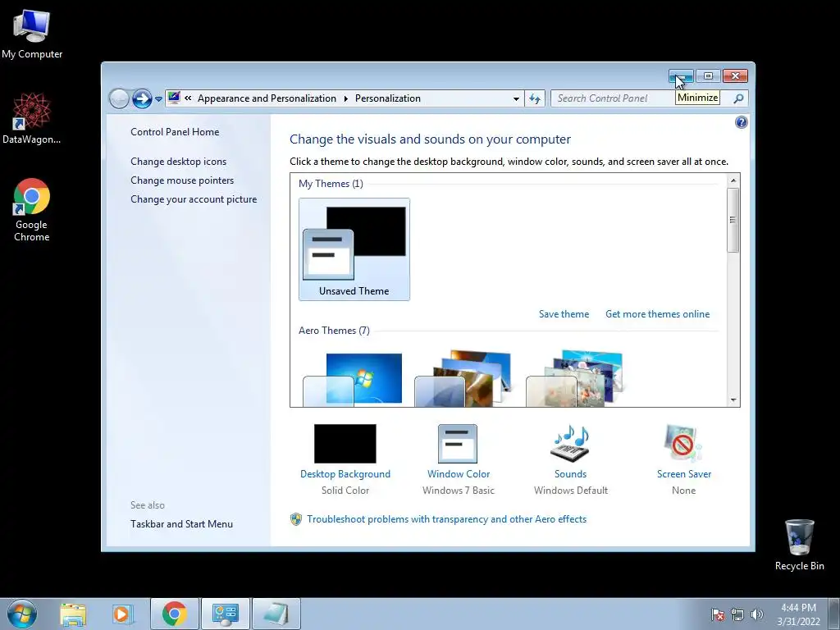Select the Windows 7 Aero theme
Image resolution: width=840 pixels, height=630 pixels.
pyautogui.click(x=353, y=379)
